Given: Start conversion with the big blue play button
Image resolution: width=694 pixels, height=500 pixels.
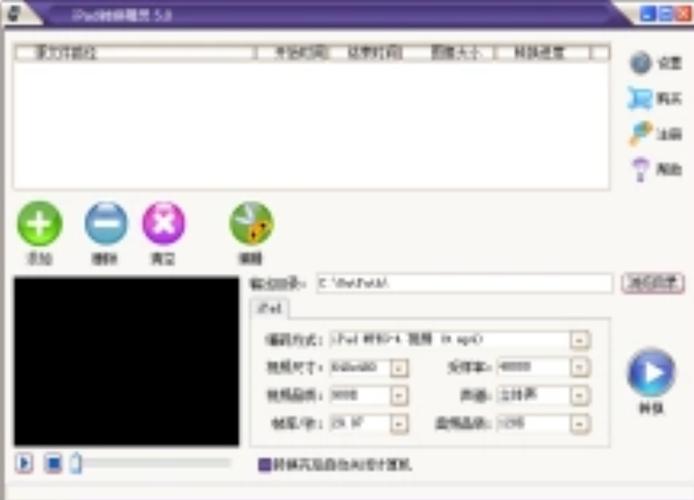Looking at the screenshot, I should (651, 373).
